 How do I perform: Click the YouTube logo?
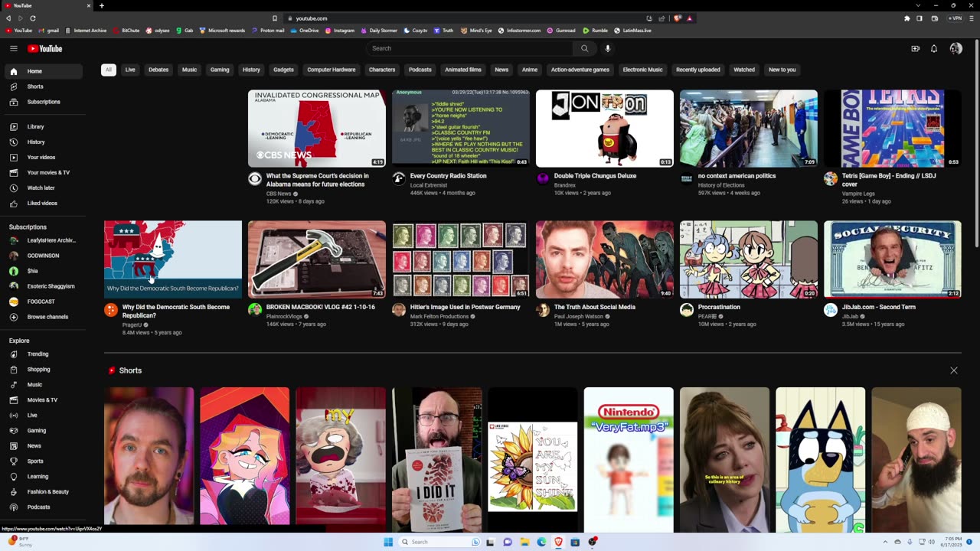45,48
